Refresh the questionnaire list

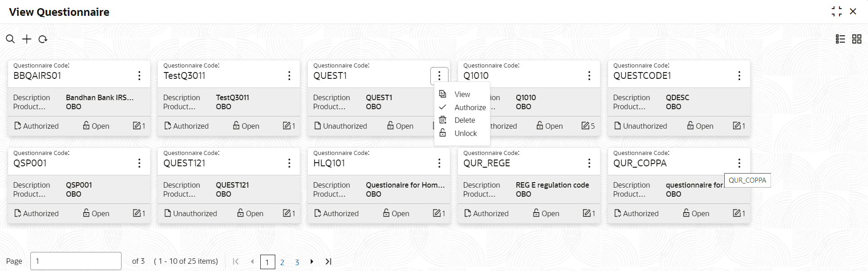(x=43, y=39)
